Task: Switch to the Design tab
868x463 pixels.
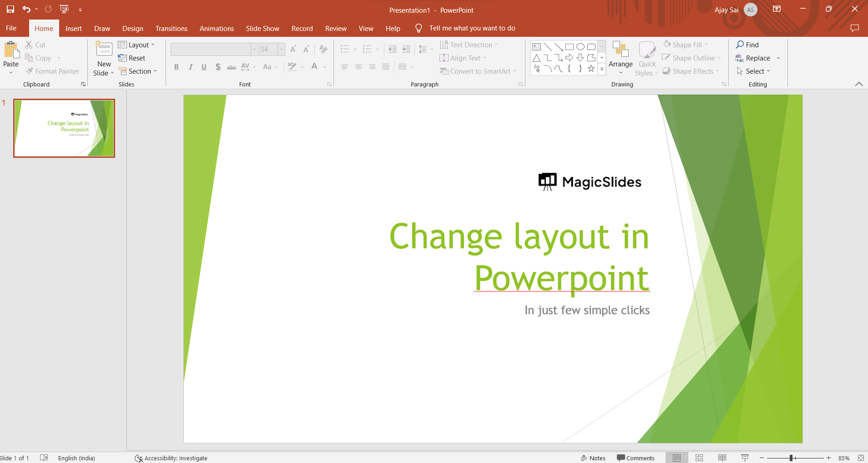Action: click(132, 28)
